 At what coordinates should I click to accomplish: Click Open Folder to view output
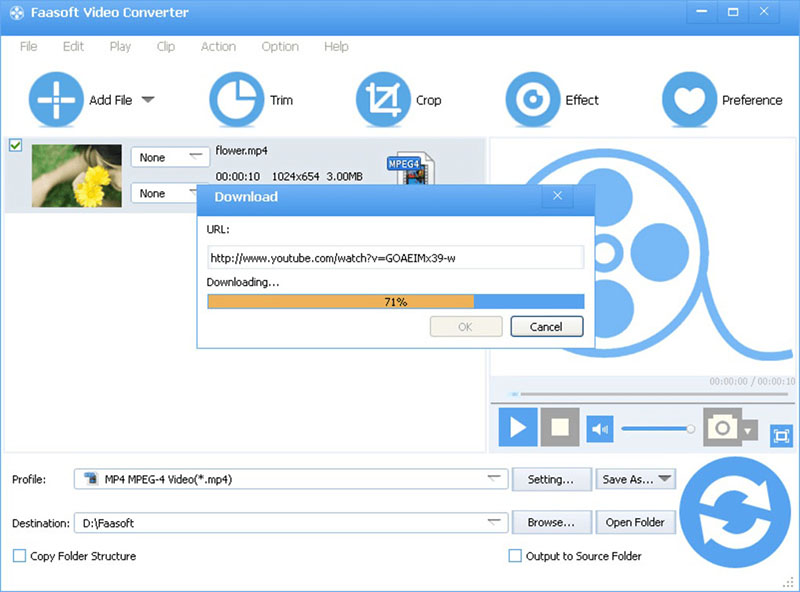tap(636, 522)
